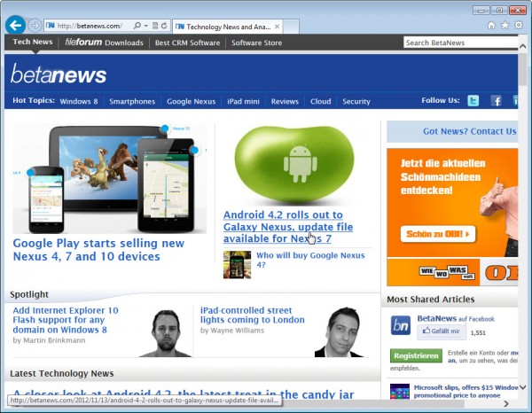Click the Nexus devices article image
This screenshot has height=413, width=532.
click(x=110, y=178)
